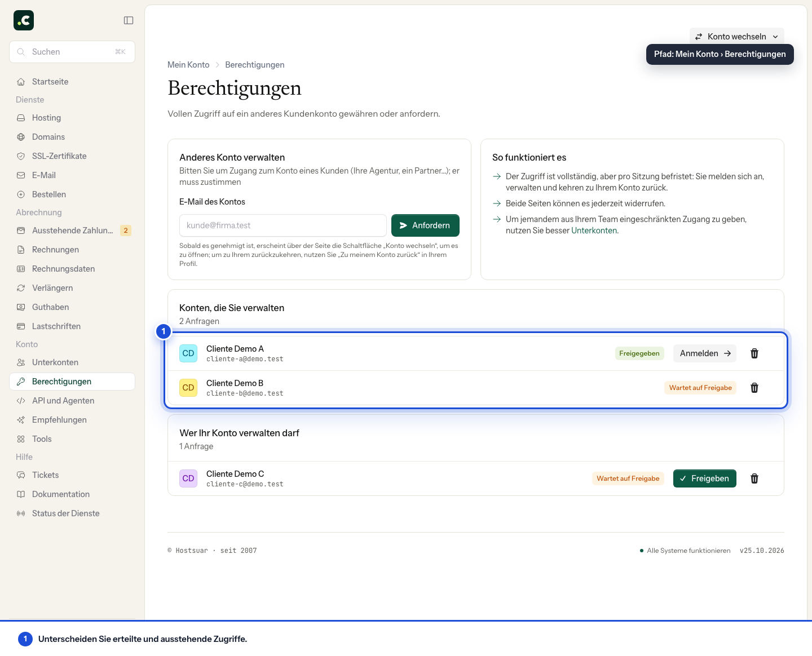The image size is (812, 656).
Task: Expand the Konto wechseln dropdown
Action: [736, 37]
